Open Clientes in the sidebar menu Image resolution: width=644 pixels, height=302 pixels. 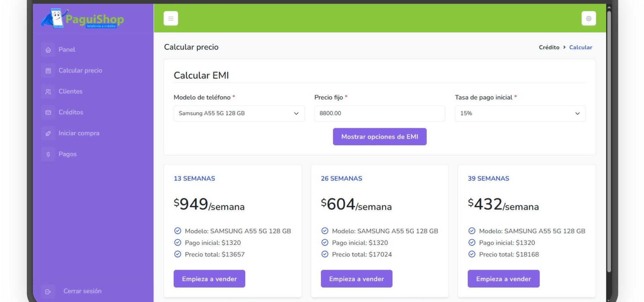(71, 91)
